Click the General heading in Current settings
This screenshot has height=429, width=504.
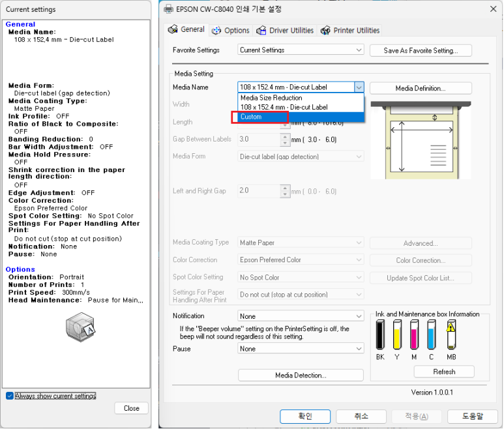pos(21,24)
